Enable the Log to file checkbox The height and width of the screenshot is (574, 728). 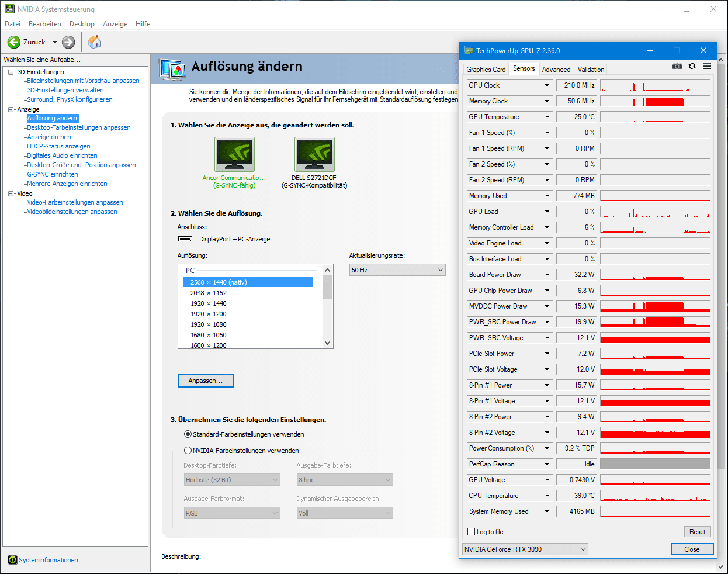pos(472,532)
